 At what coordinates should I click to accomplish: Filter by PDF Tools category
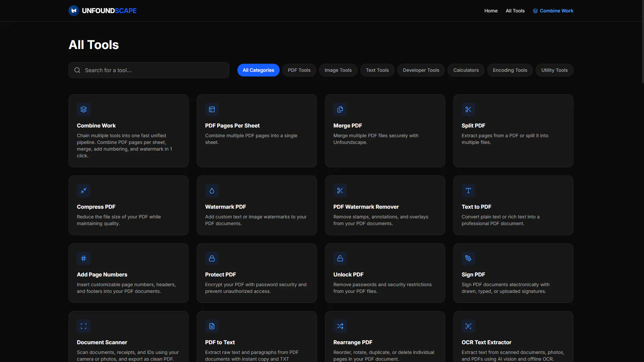tap(299, 70)
